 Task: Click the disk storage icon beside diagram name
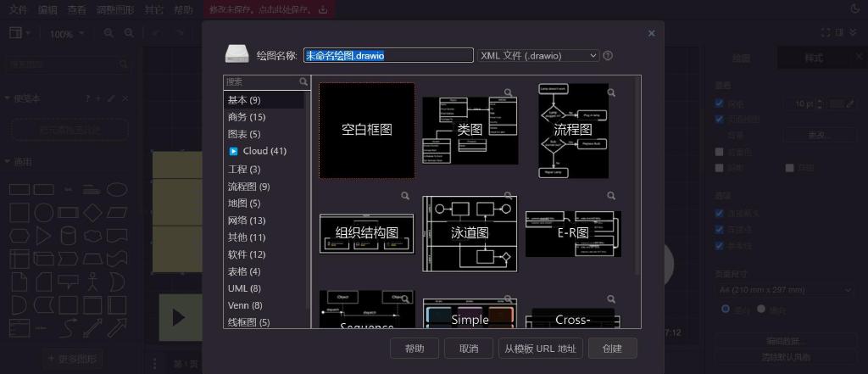point(237,55)
